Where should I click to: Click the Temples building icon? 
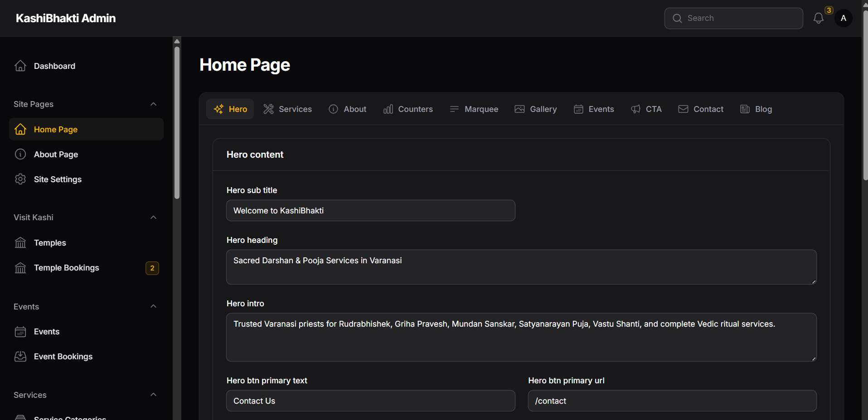[x=20, y=243]
